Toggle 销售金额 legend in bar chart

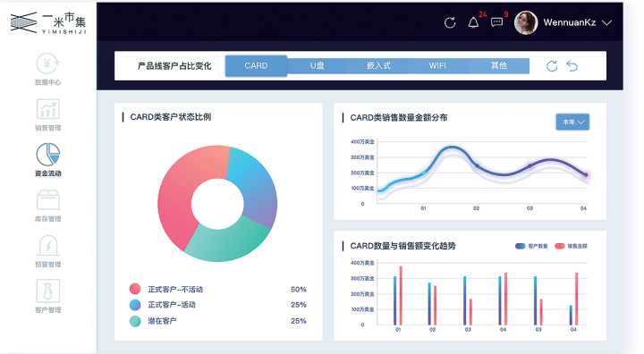pyautogui.click(x=571, y=246)
